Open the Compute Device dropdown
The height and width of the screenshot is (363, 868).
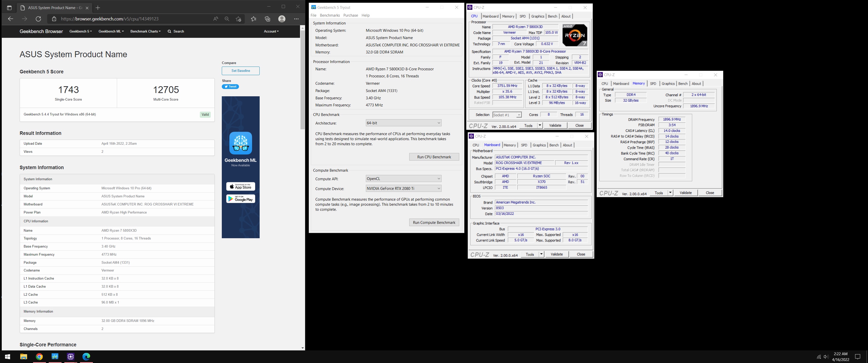click(403, 189)
